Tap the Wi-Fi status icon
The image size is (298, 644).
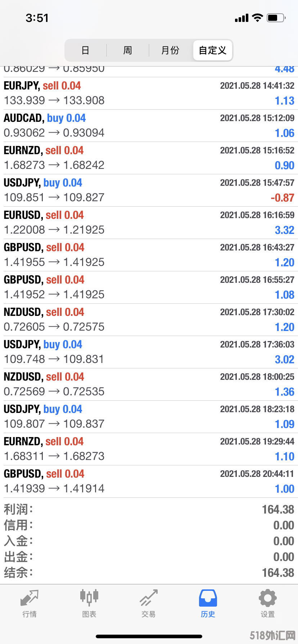click(257, 18)
